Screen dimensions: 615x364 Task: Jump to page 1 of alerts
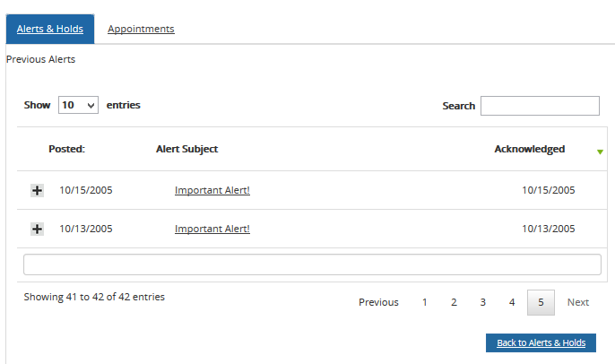coord(425,302)
